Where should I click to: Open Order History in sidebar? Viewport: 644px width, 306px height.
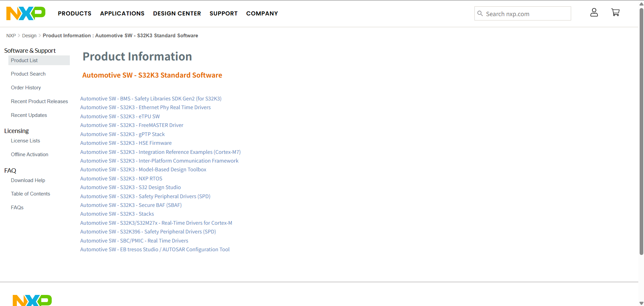[26, 88]
